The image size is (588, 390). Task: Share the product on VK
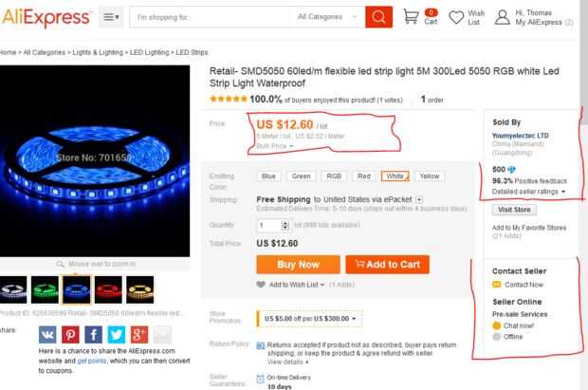click(47, 334)
